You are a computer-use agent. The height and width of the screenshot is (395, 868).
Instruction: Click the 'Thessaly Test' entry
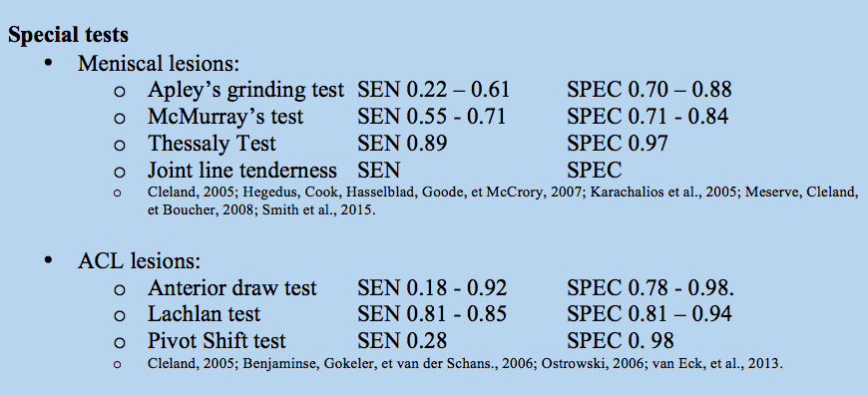[212, 144]
